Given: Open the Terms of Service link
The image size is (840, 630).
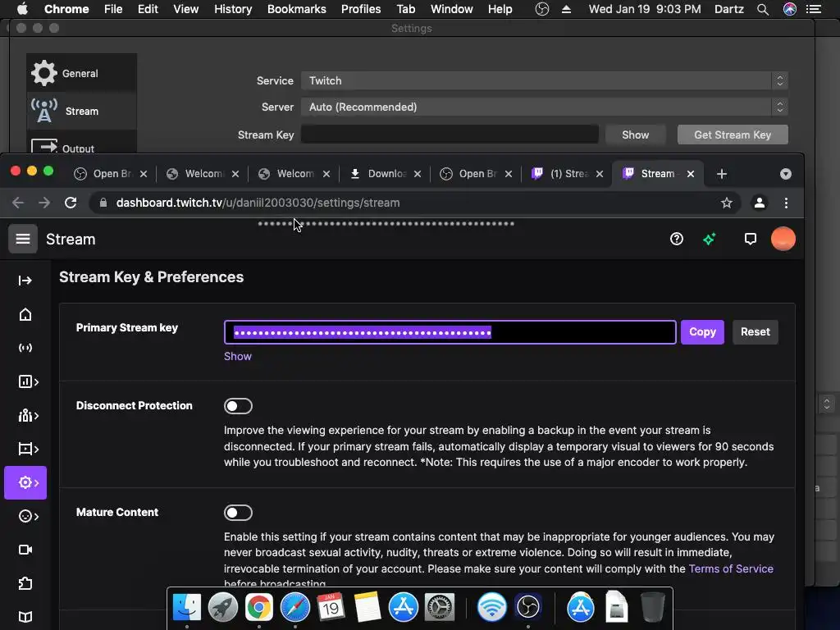Looking at the screenshot, I should coord(731,569).
